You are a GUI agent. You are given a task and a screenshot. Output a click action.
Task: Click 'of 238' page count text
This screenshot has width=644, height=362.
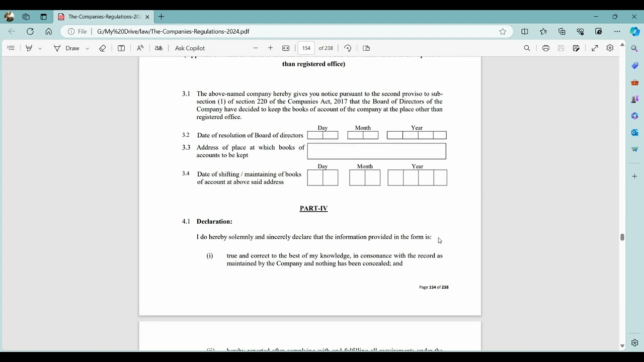pyautogui.click(x=326, y=48)
